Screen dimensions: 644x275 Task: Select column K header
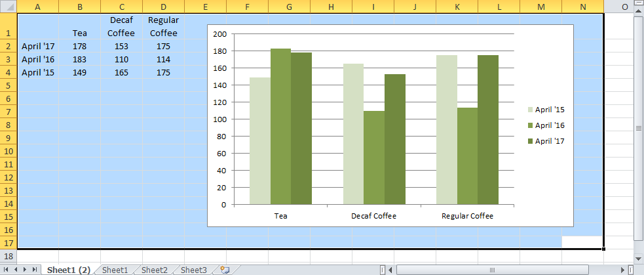(x=457, y=7)
